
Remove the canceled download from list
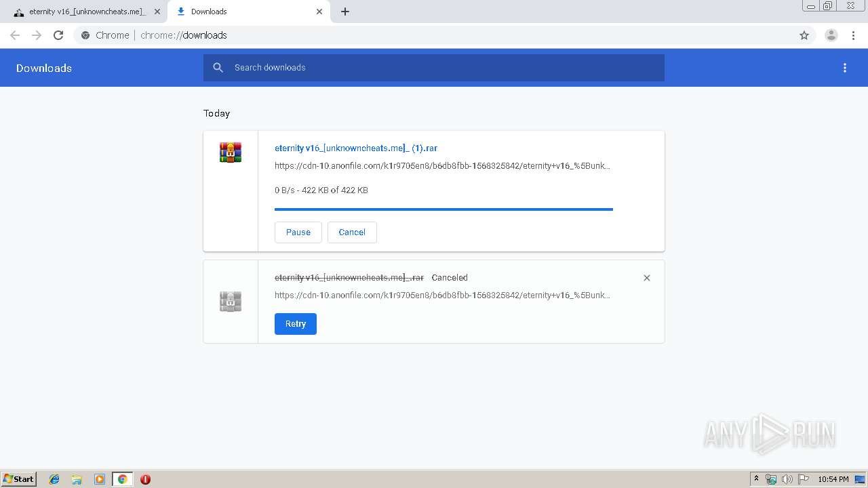point(647,278)
